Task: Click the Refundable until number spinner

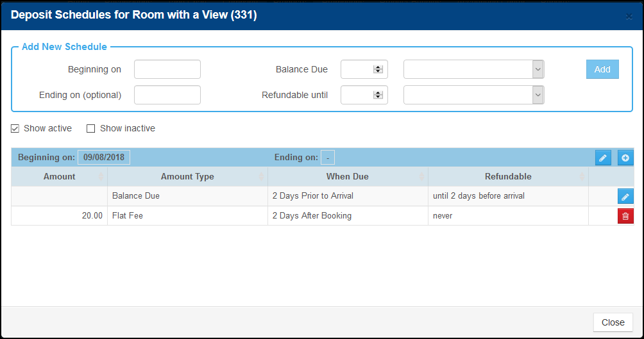Action: [x=378, y=95]
